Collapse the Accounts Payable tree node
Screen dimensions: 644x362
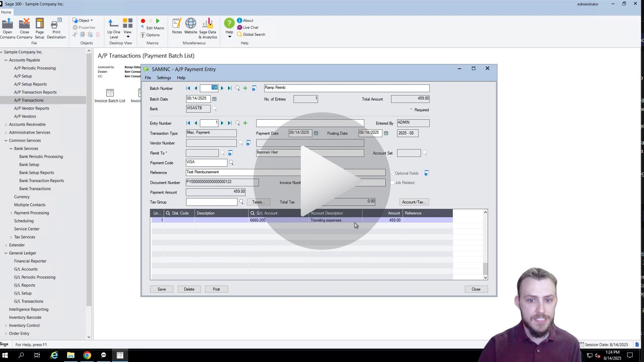[6, 60]
